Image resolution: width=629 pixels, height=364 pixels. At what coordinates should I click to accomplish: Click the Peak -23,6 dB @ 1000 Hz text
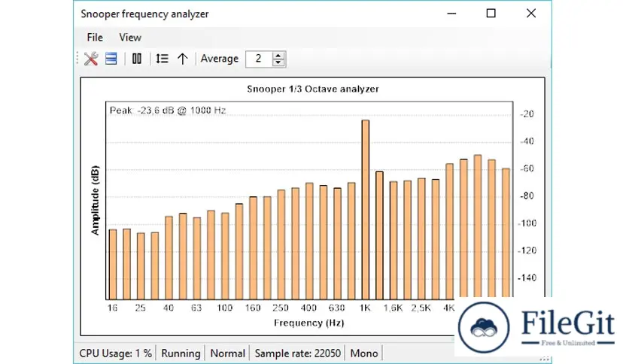[x=168, y=110]
